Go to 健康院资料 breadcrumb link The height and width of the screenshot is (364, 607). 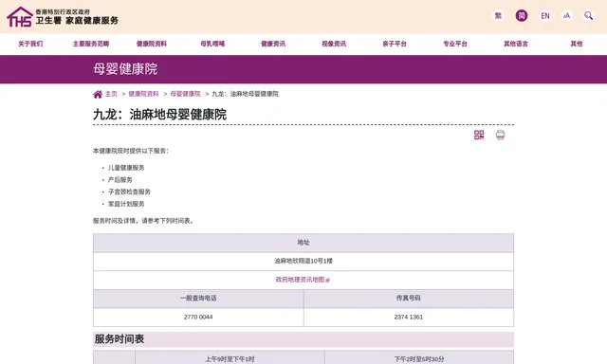[x=143, y=94]
